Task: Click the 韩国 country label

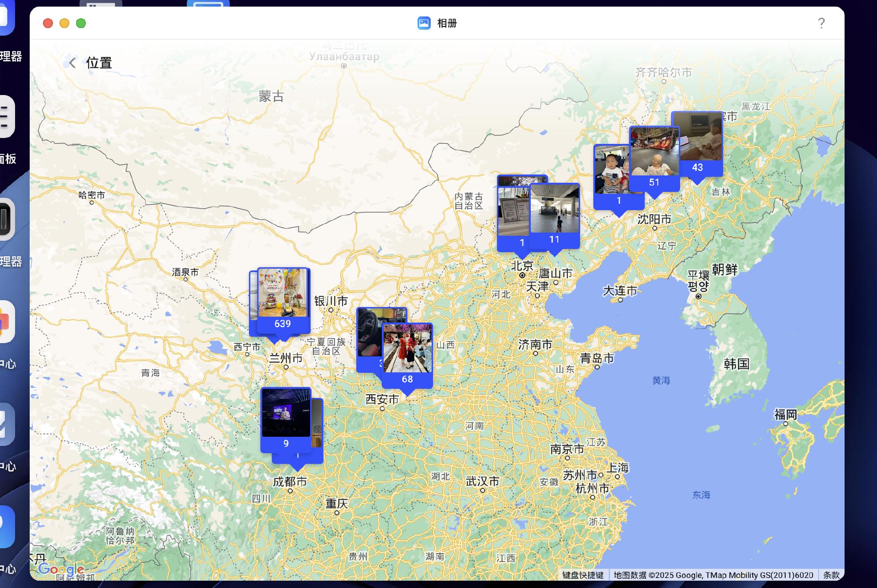Action: [737, 364]
